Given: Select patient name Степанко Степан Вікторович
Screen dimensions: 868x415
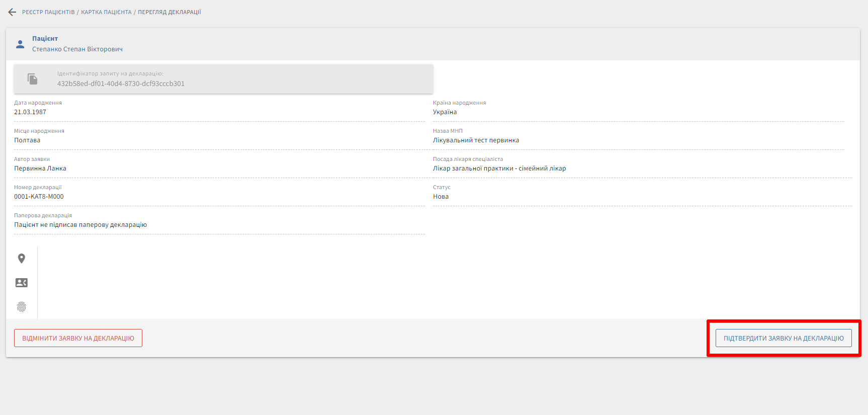Looking at the screenshot, I should click(77, 49).
